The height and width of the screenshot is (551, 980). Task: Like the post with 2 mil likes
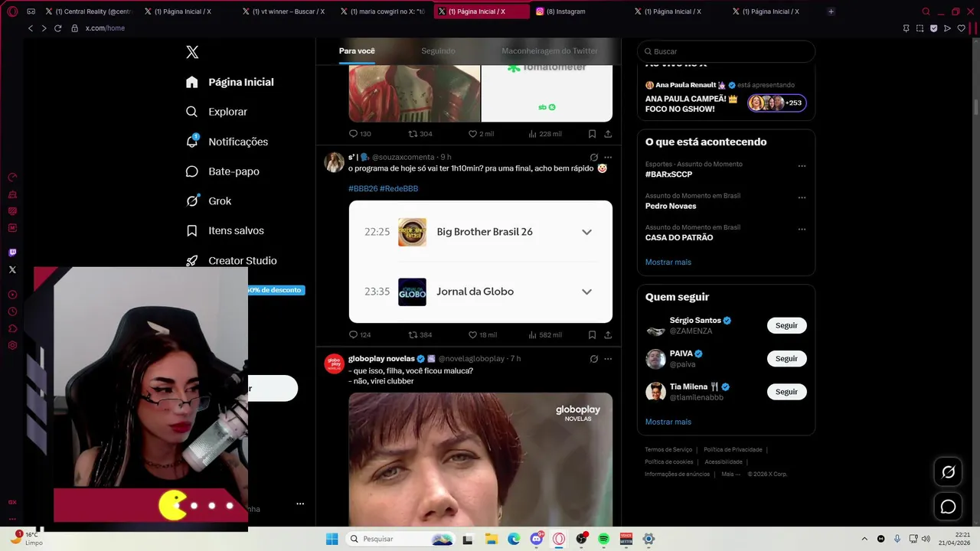(x=481, y=134)
